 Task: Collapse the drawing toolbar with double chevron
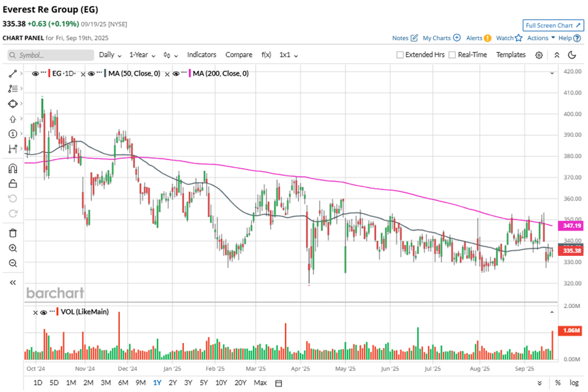point(13,283)
